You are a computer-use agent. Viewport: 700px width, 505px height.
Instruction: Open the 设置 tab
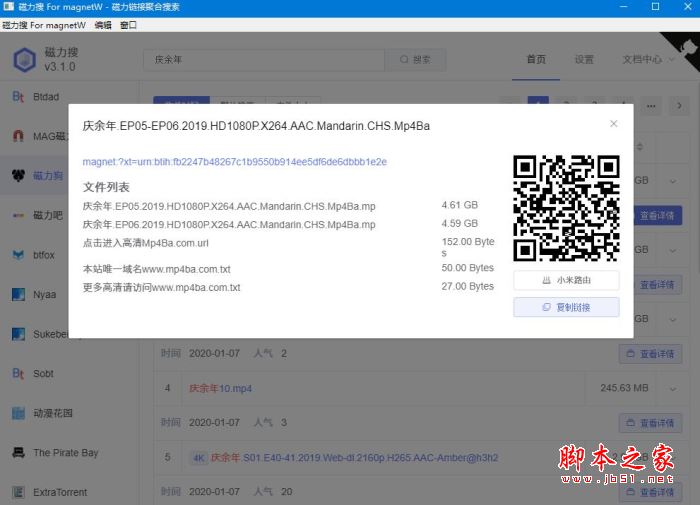(x=584, y=59)
